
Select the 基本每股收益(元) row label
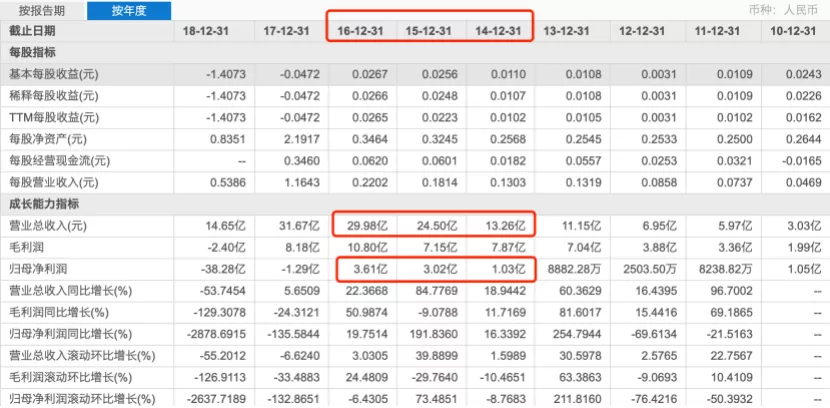(x=54, y=75)
